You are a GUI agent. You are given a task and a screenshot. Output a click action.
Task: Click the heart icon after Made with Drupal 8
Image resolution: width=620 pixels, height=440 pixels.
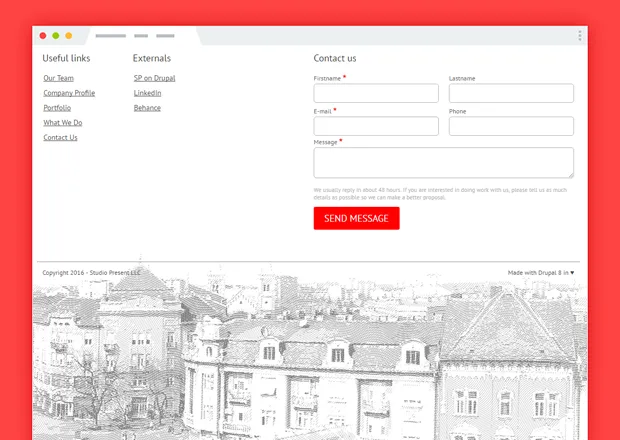coord(572,273)
